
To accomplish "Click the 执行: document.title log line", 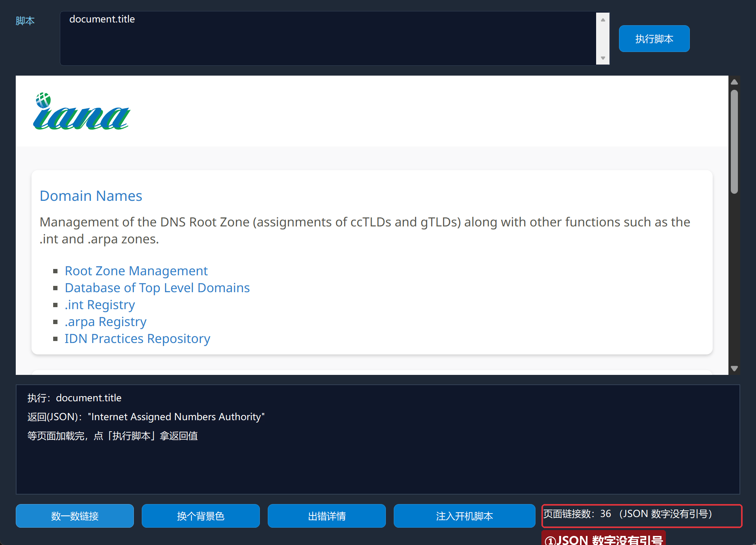I will (x=74, y=398).
